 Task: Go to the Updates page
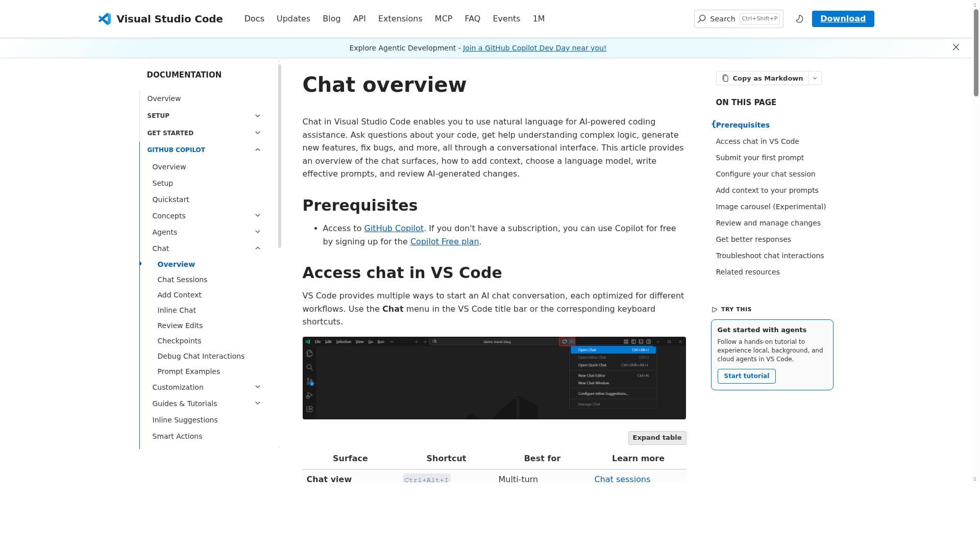293,19
